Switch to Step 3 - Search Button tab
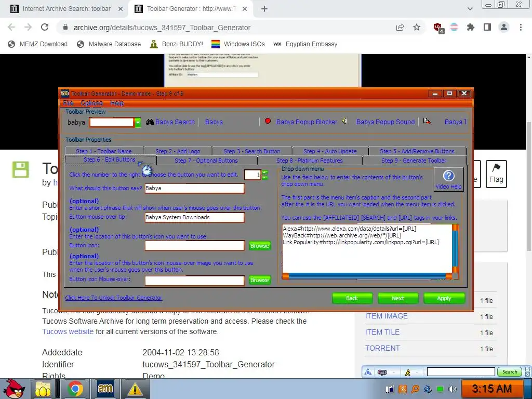The image size is (532, 399). click(x=252, y=151)
